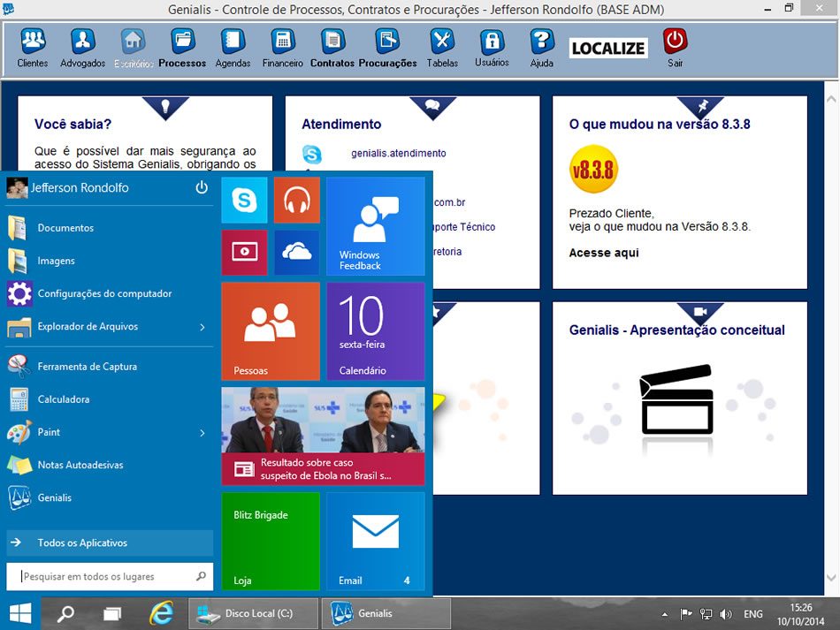Click the Start menu search magnifier icon
Viewport: 840px width, 630px height.
(201, 576)
